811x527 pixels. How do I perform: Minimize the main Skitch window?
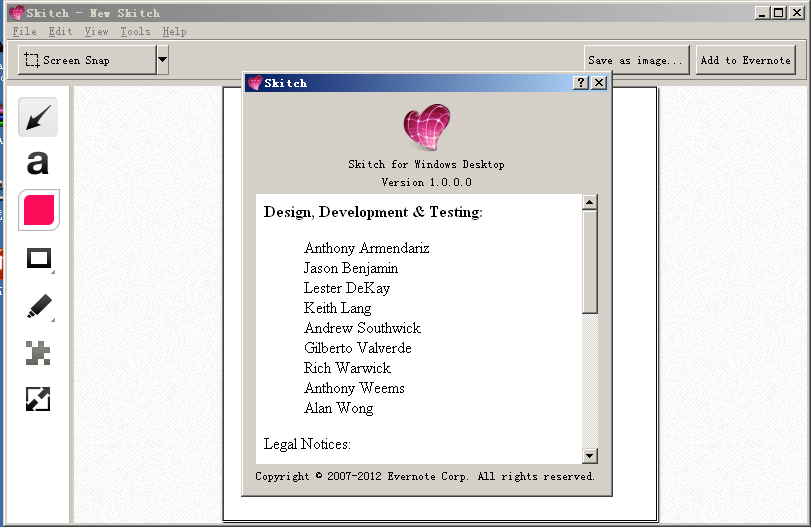(761, 12)
